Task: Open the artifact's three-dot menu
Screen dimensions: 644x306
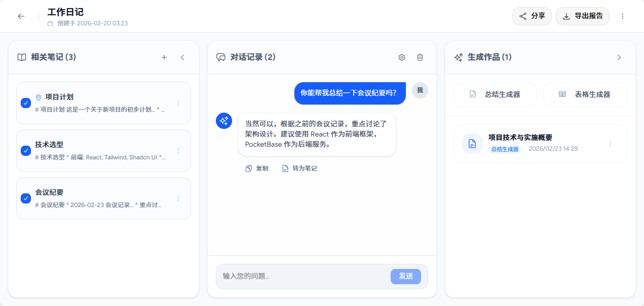Action: point(611,144)
